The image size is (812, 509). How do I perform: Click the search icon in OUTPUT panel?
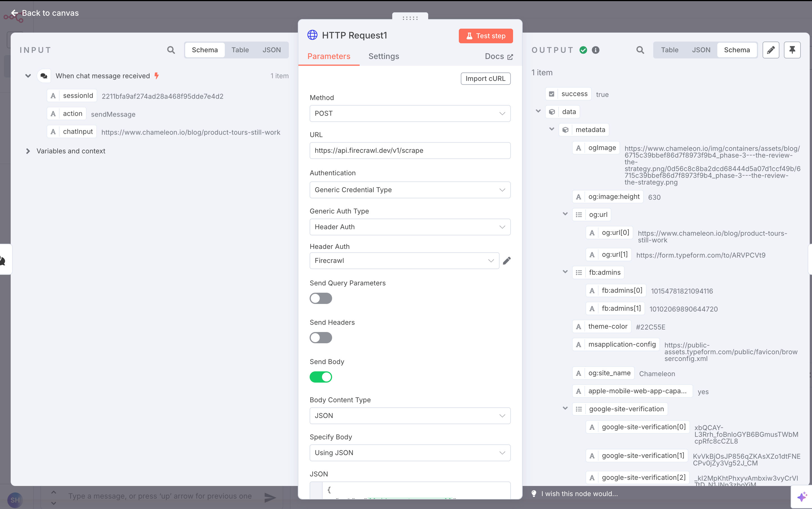click(x=640, y=50)
